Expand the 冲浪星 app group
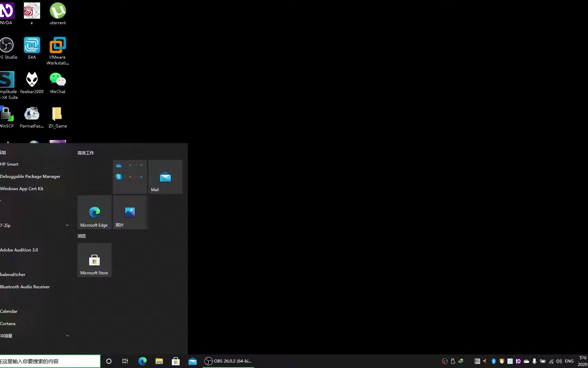Image resolution: width=588 pixels, height=368 pixels. click(x=67, y=335)
